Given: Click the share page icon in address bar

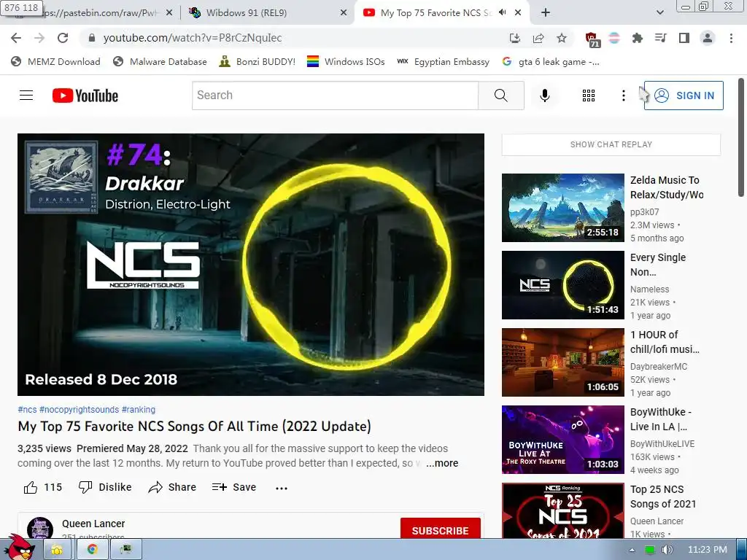Looking at the screenshot, I should click(x=538, y=38).
